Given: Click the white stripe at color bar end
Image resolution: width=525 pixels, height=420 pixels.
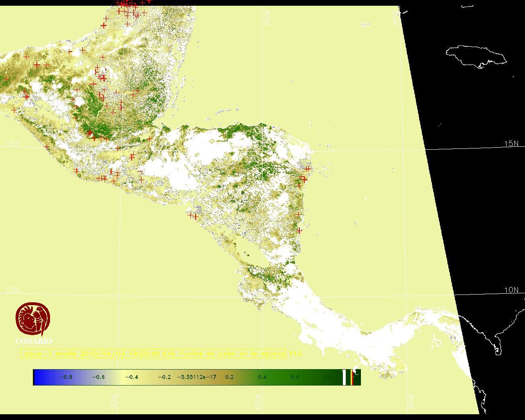Looking at the screenshot, I should 345,377.
